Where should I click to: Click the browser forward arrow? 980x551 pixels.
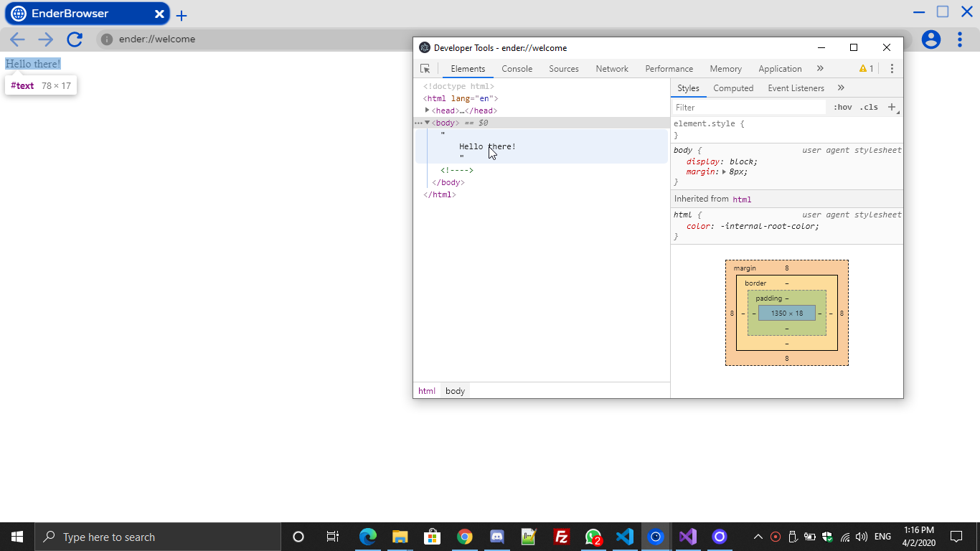[46, 39]
